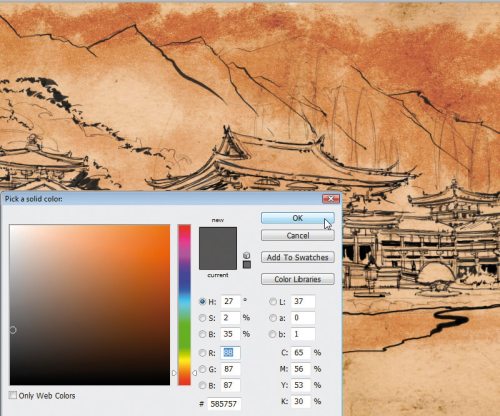Click the hex color input field
The width and height of the screenshot is (500, 416).
click(x=224, y=404)
